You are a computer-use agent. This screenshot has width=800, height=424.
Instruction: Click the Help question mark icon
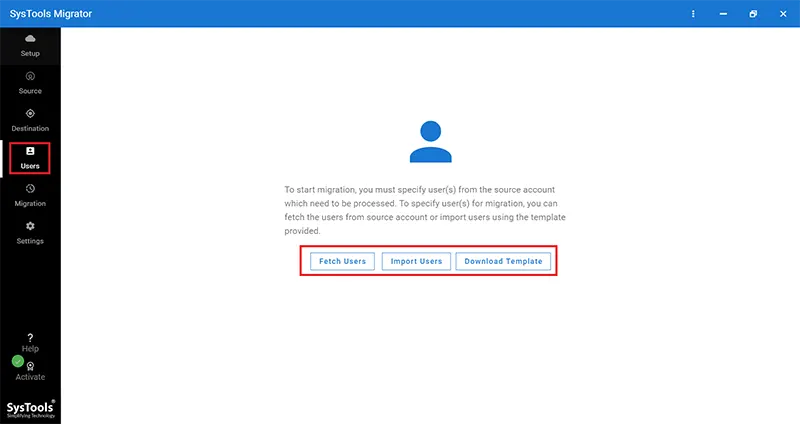coord(30,338)
